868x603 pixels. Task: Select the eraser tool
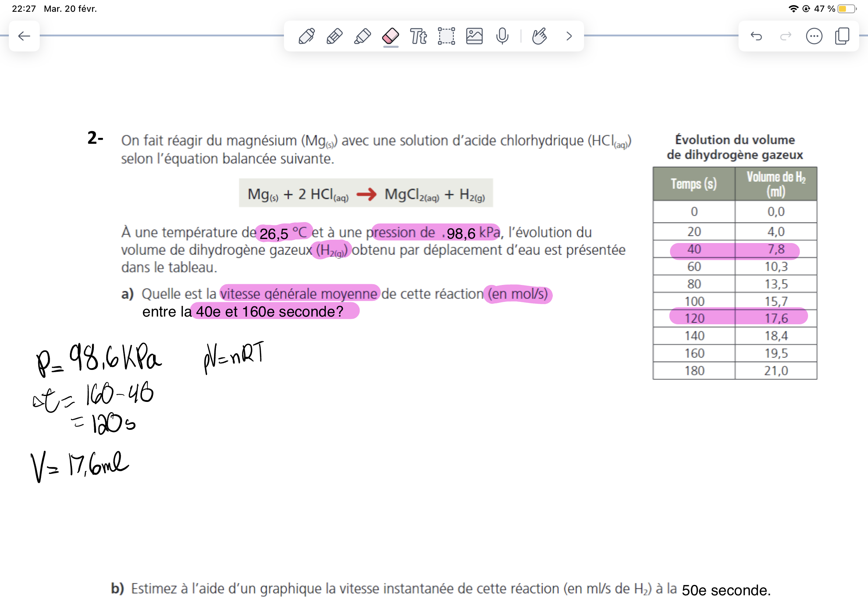[x=390, y=36]
